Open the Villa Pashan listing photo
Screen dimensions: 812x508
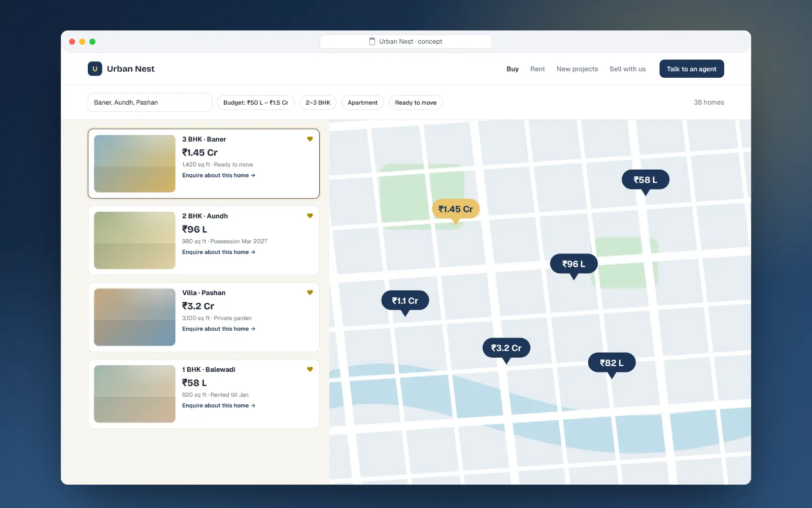pos(134,317)
